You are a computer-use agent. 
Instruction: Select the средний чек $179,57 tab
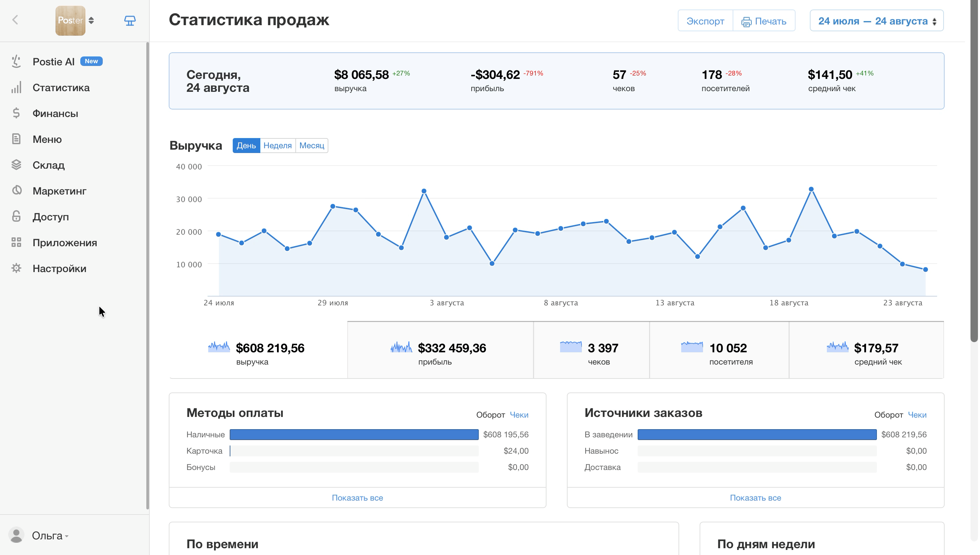(866, 350)
